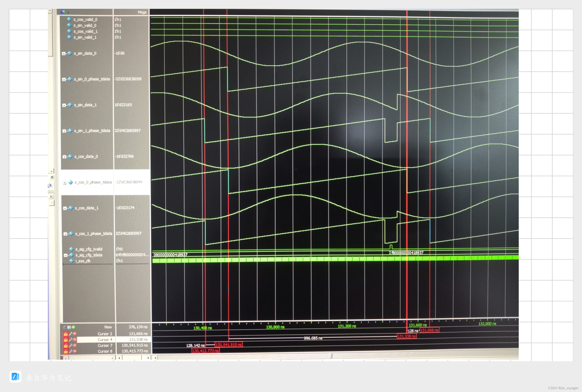
Task: Click diamond icon of s_cos_0_phase_tdata
Action: click(x=71, y=183)
